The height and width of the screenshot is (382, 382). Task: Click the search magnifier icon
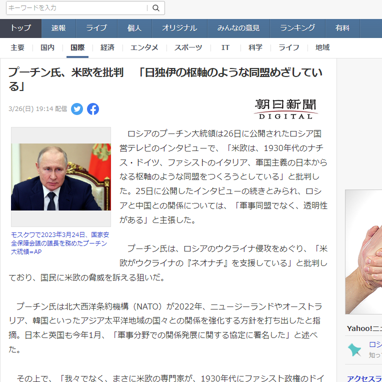(156, 8)
